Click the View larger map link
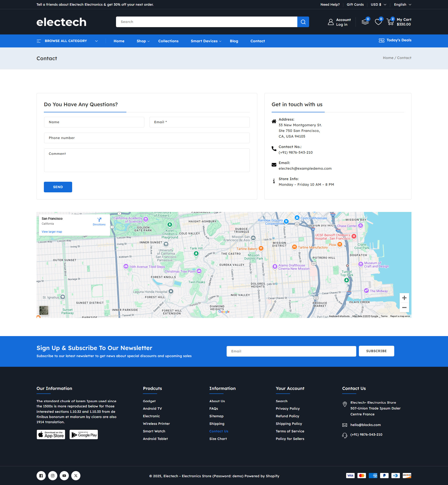 click(52, 232)
